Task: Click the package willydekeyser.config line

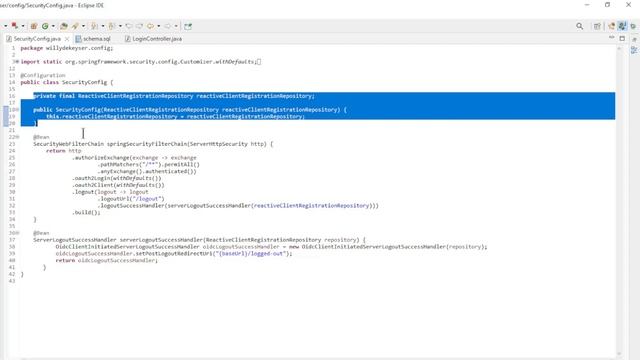Action: click(67, 48)
